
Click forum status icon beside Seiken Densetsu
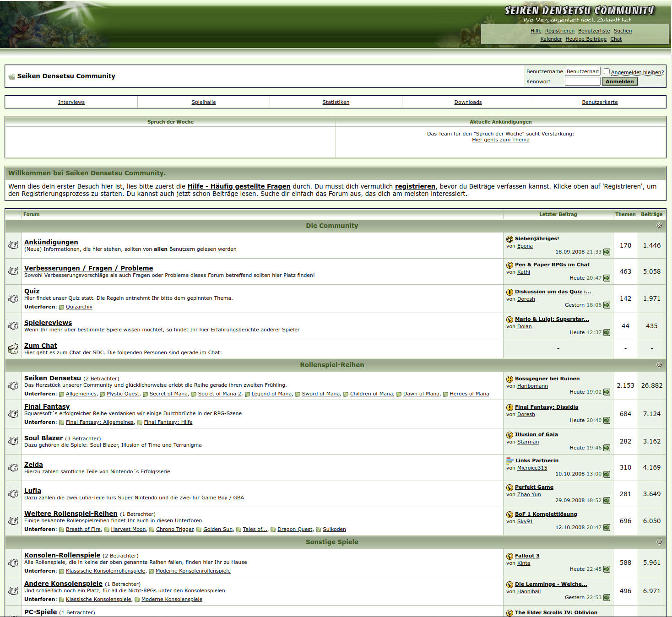point(13,386)
